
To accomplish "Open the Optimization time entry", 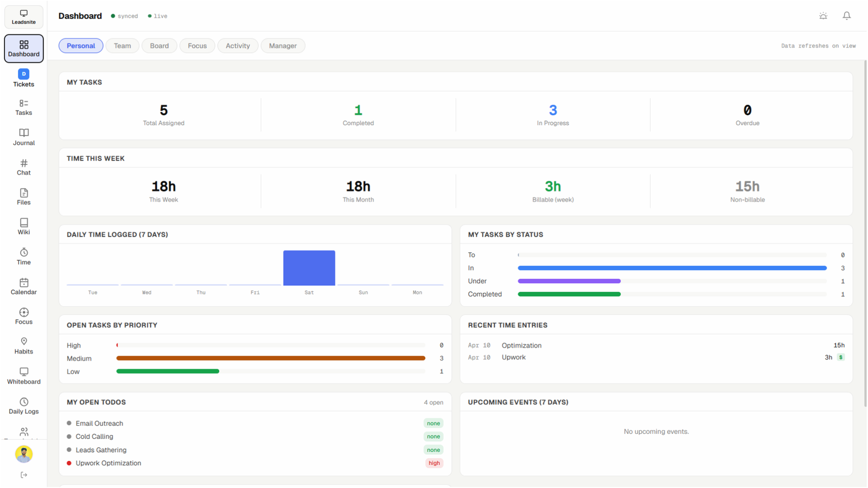I will click(521, 345).
